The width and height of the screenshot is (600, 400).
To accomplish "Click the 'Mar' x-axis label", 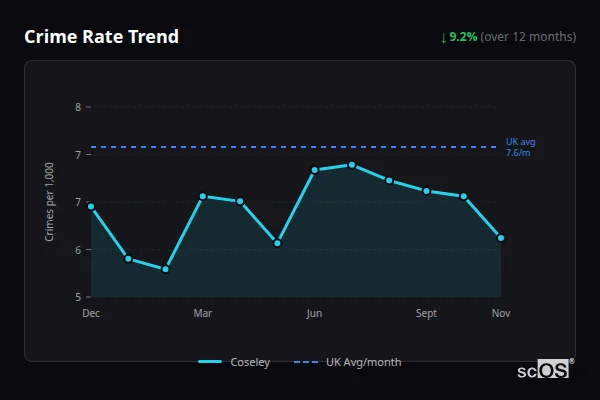I will (x=203, y=313).
